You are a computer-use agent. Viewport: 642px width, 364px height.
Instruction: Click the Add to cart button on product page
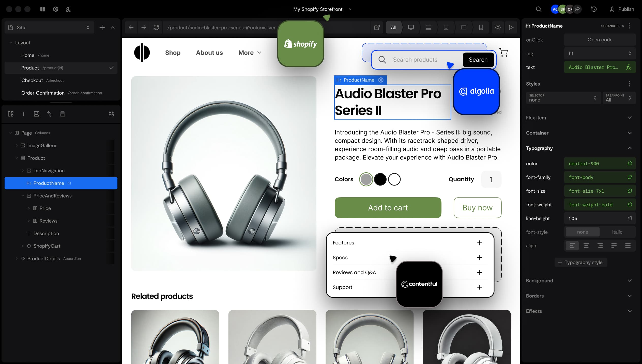388,207
